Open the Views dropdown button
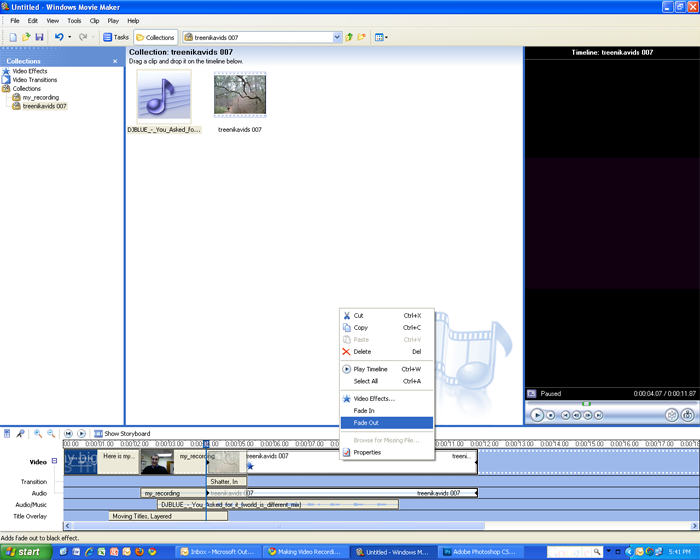 pos(381,38)
